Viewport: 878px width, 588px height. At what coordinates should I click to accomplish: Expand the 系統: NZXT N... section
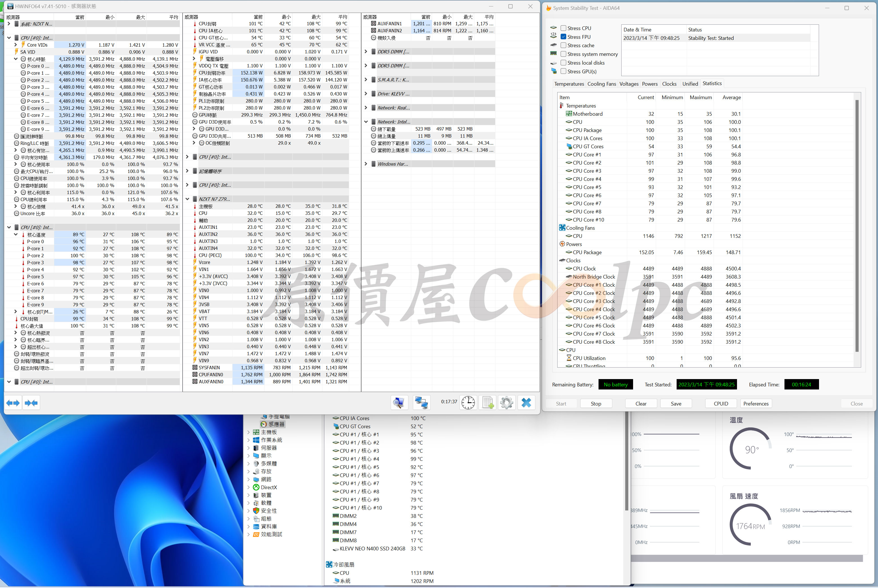point(9,24)
